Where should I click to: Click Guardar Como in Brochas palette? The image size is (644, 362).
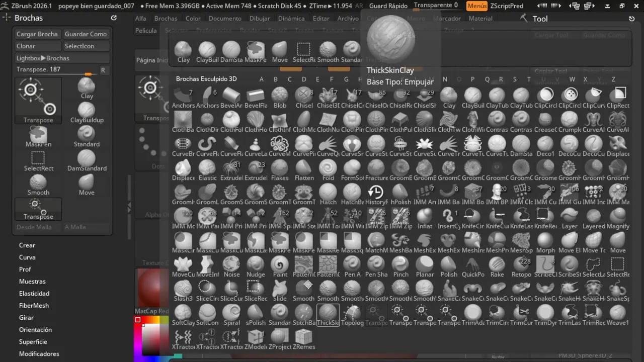86,34
